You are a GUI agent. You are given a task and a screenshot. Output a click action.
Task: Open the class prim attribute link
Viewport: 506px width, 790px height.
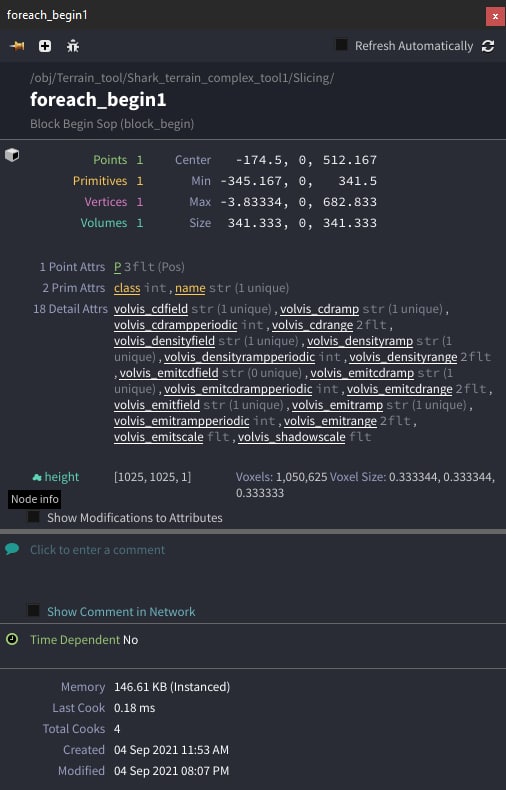click(x=127, y=288)
